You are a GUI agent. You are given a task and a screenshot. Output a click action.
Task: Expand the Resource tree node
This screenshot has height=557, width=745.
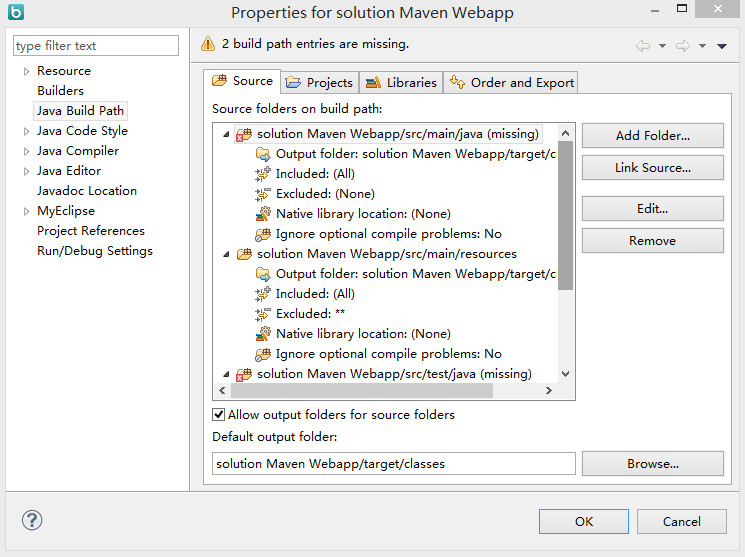pos(26,71)
